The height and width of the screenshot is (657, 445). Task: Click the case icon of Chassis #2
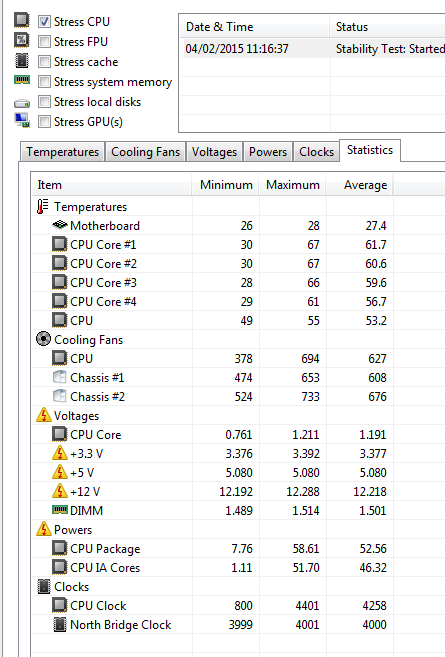click(60, 396)
